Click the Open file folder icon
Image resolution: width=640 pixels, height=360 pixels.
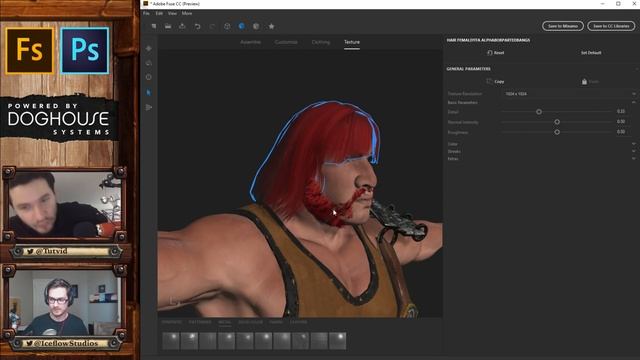pyautogui.click(x=168, y=26)
